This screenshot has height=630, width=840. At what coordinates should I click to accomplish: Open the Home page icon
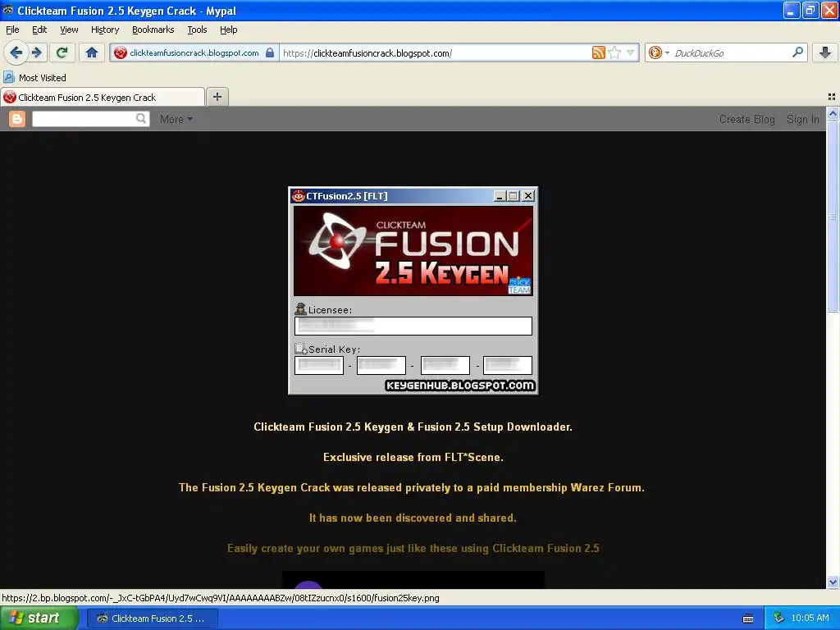coord(92,52)
